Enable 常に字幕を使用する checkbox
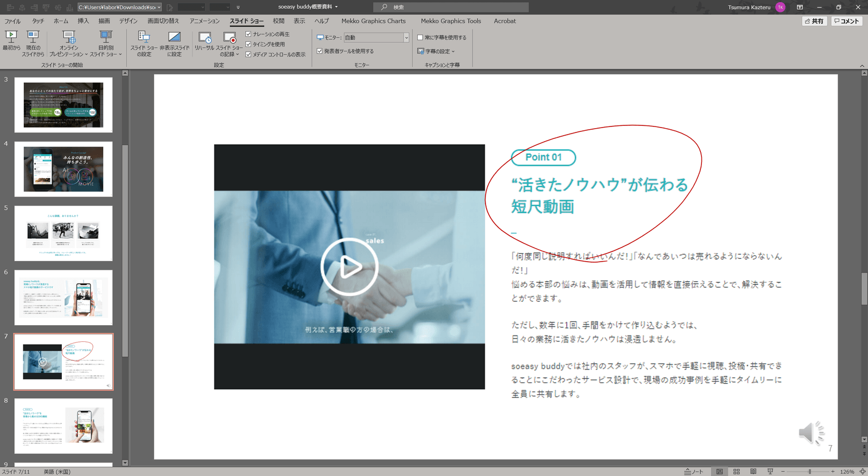This screenshot has width=868, height=476. (x=420, y=37)
